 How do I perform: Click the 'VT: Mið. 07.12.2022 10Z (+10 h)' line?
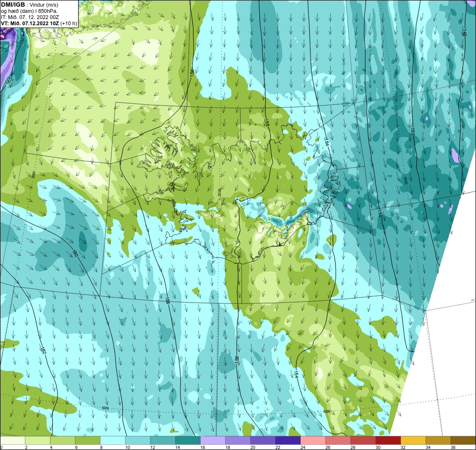39,23
